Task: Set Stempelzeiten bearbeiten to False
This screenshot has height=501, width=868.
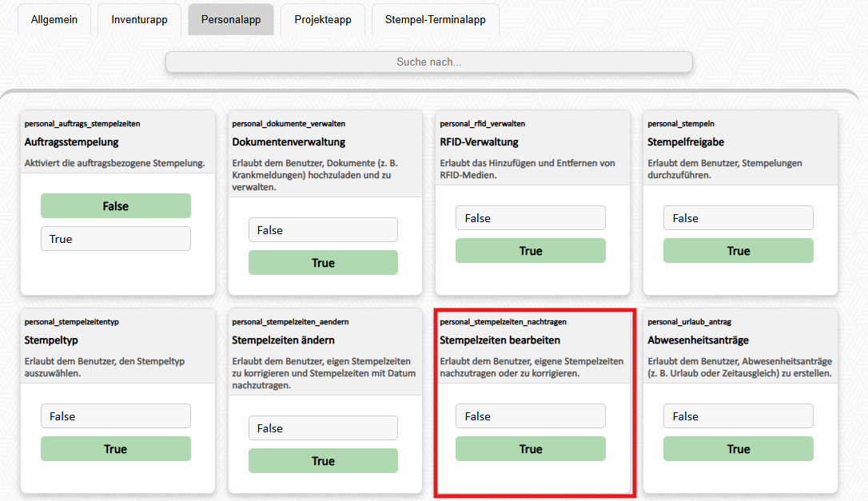Action: tap(531, 416)
